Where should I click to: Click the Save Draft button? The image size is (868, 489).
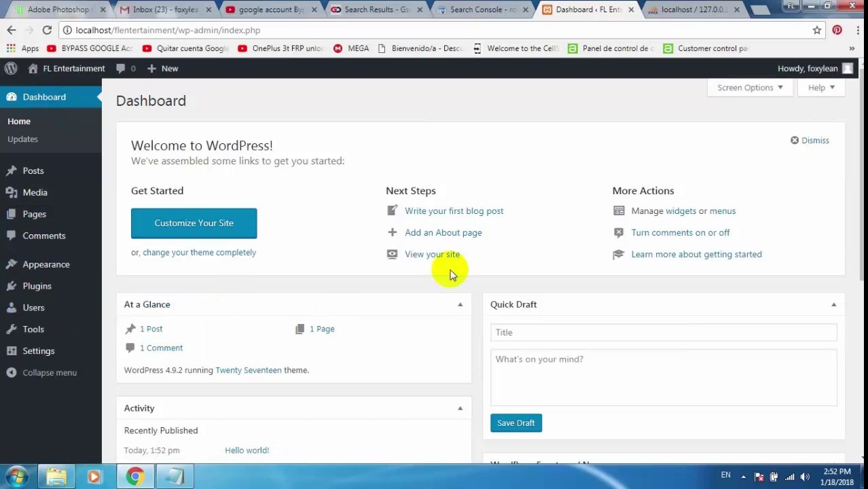(516, 423)
